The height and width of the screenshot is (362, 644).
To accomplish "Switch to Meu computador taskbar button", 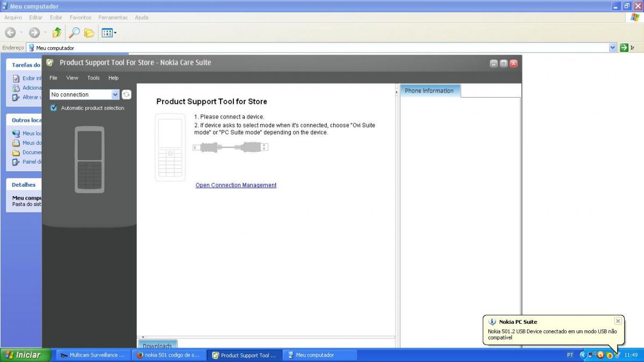I will tap(320, 355).
